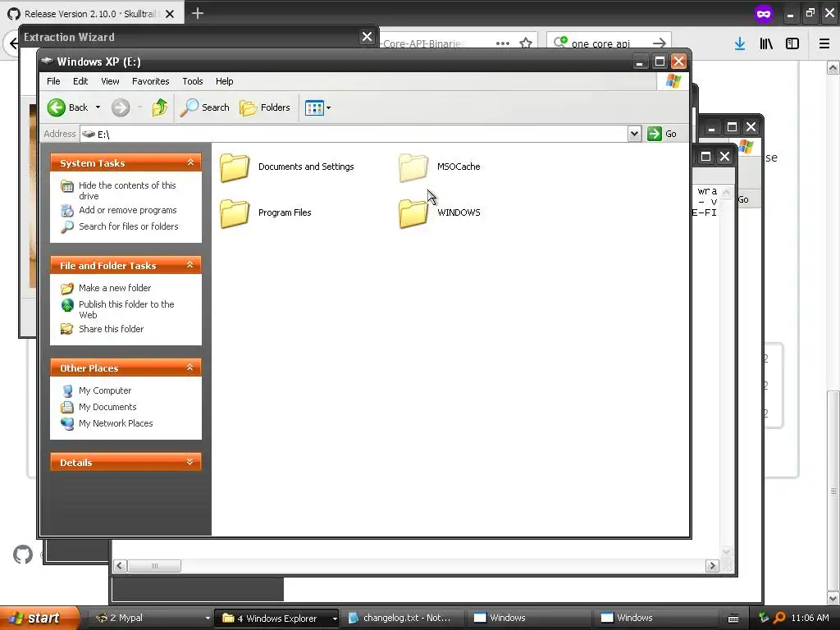The width and height of the screenshot is (840, 630).
Task: Select the MSOCache folder icon
Action: tap(413, 167)
